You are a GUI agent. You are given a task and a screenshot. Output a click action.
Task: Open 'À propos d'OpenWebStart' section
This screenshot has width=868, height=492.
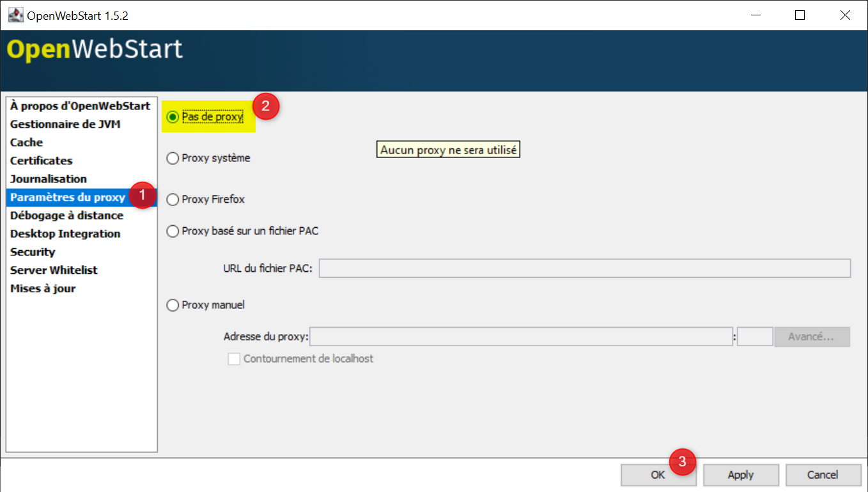coord(80,106)
